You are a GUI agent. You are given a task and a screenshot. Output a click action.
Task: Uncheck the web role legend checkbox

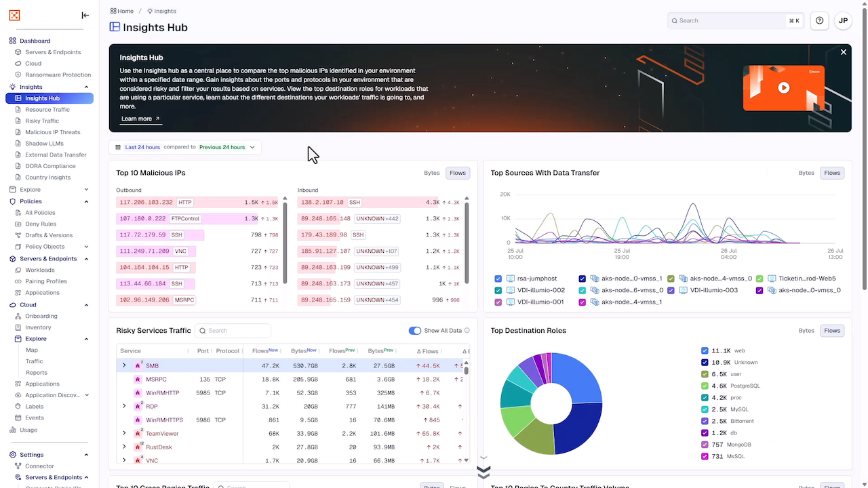705,350
